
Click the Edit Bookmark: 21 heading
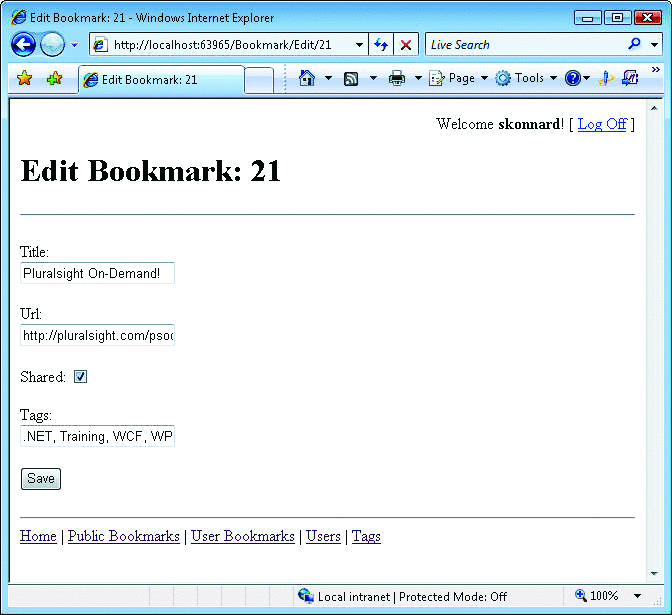tap(150, 171)
